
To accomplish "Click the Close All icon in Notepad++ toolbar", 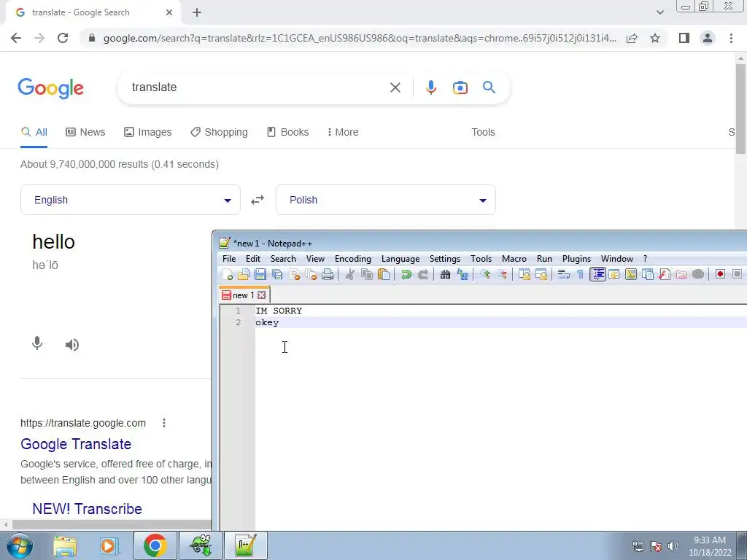I will (x=311, y=274).
